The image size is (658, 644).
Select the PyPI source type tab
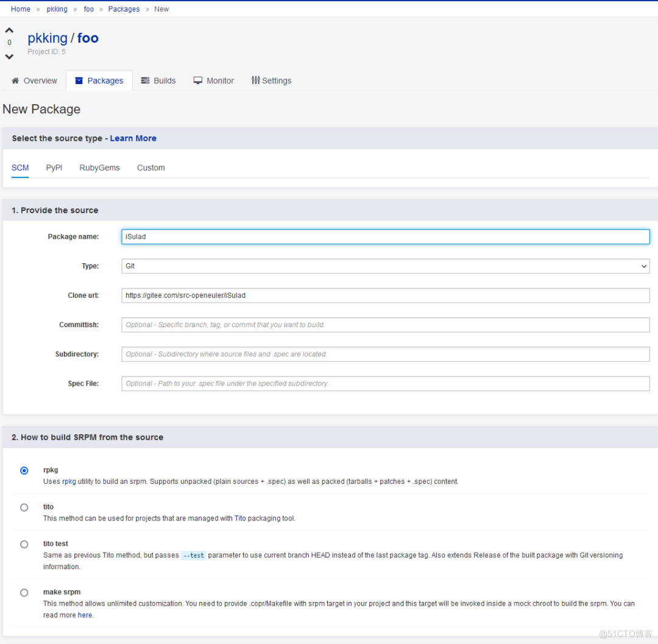[54, 168]
